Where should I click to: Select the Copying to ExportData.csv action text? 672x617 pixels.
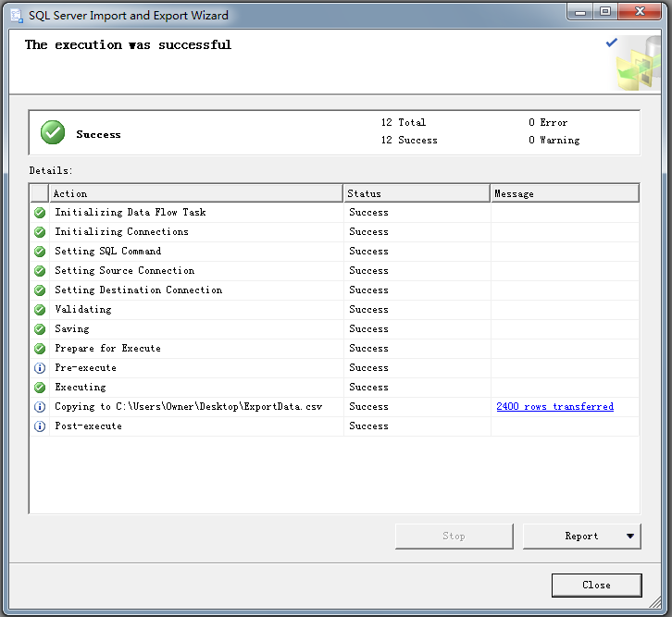pos(189,407)
